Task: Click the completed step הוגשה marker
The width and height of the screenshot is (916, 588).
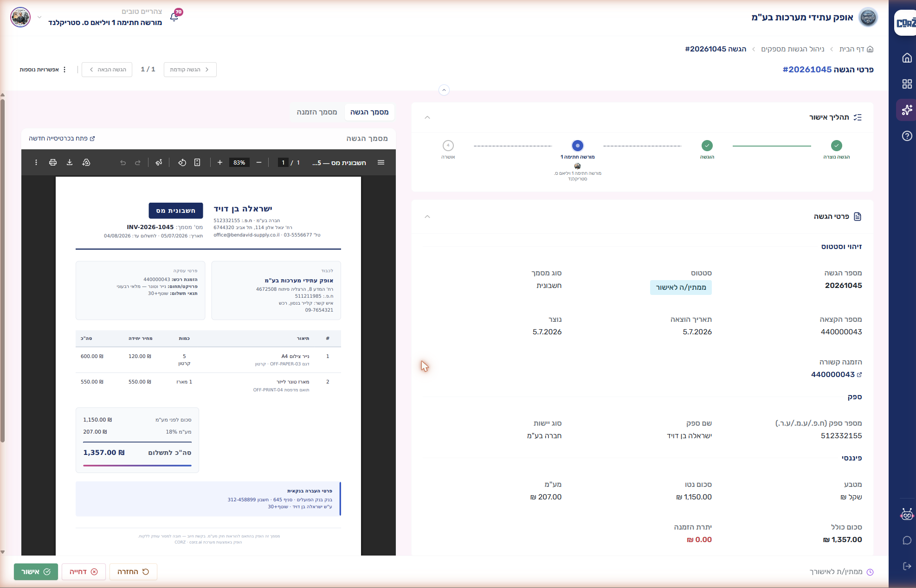Action: tap(707, 146)
